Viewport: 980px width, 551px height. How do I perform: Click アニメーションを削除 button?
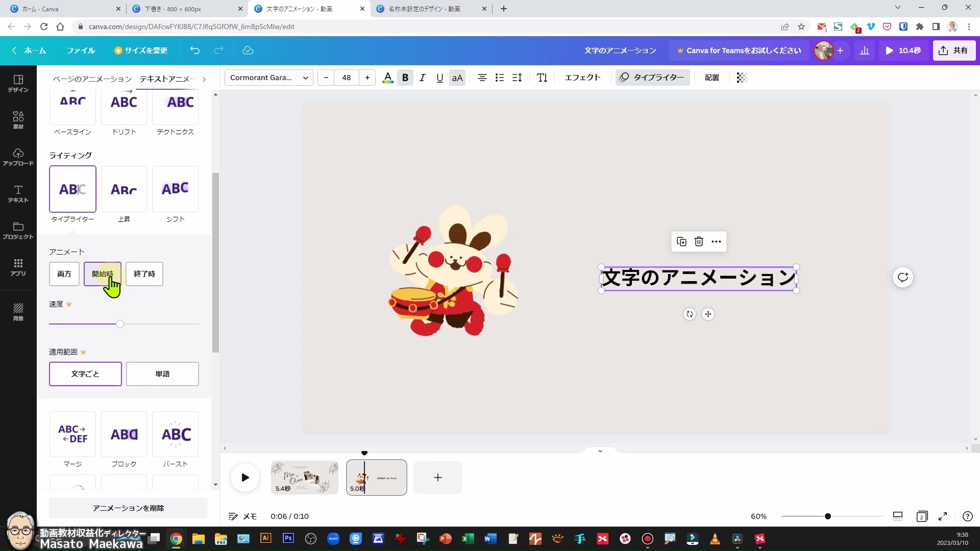click(x=128, y=508)
